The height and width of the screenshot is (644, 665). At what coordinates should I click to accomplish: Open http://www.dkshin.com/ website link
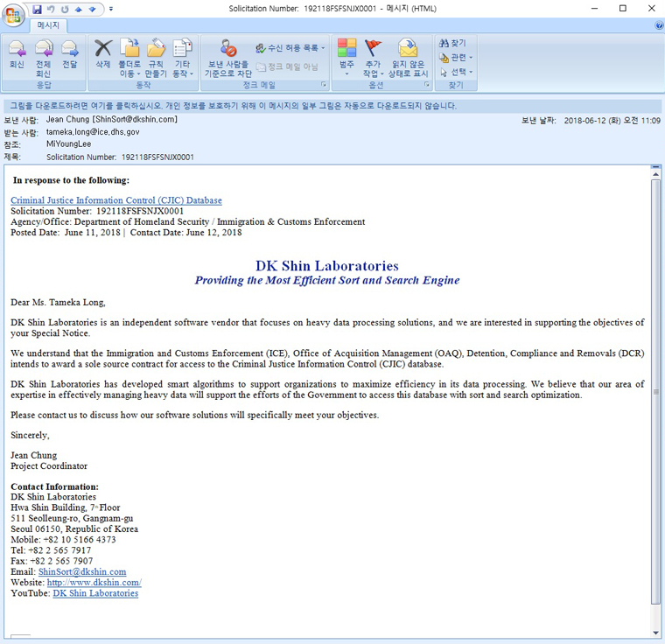pyautogui.click(x=94, y=583)
